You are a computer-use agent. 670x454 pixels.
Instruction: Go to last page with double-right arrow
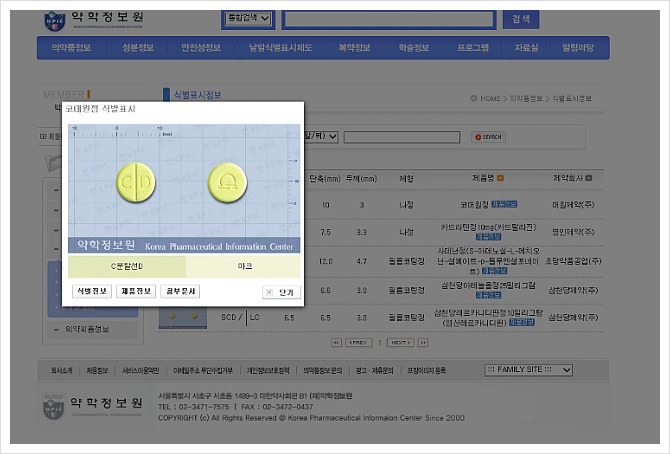click(423, 342)
